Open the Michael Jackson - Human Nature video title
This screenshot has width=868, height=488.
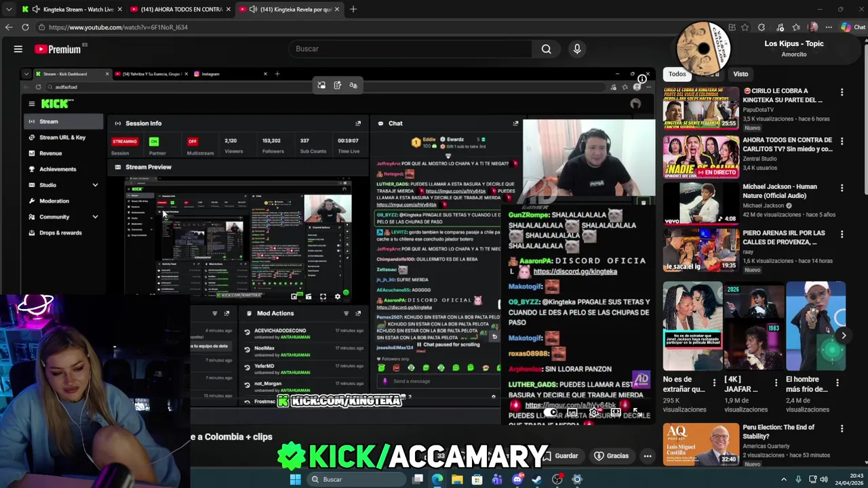pyautogui.click(x=780, y=191)
